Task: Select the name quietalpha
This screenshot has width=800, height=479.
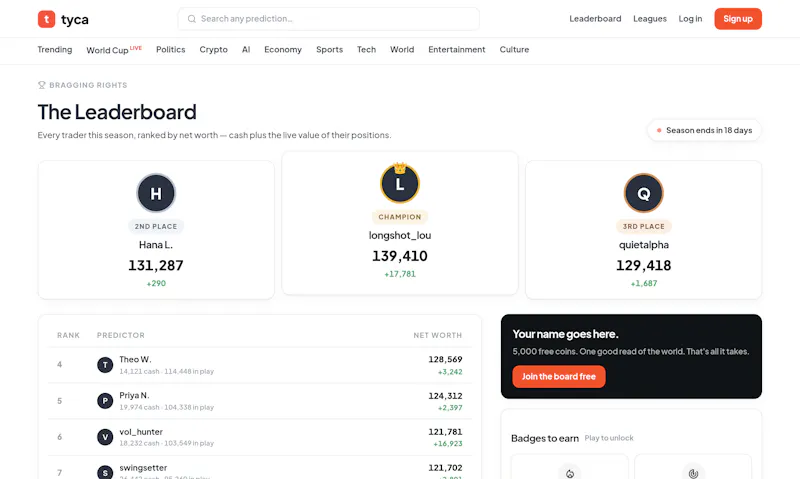Action: click(x=644, y=245)
